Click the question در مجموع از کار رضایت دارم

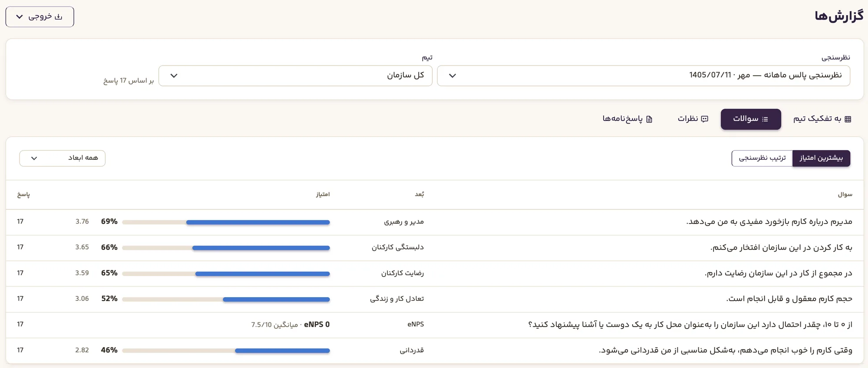pos(779,273)
